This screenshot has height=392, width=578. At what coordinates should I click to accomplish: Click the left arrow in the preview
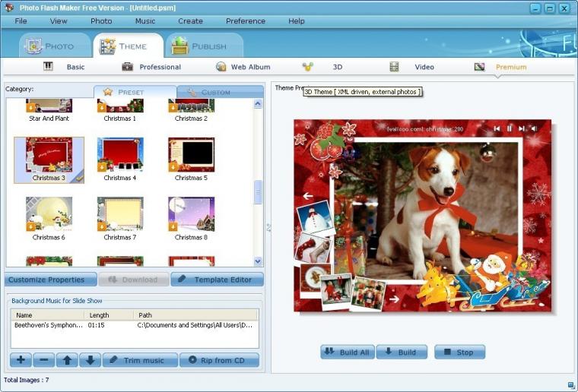pos(308,196)
